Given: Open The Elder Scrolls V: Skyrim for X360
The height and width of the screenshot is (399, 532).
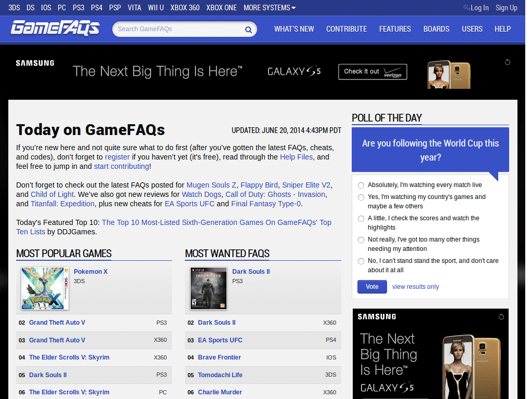Looking at the screenshot, I should 69,357.
